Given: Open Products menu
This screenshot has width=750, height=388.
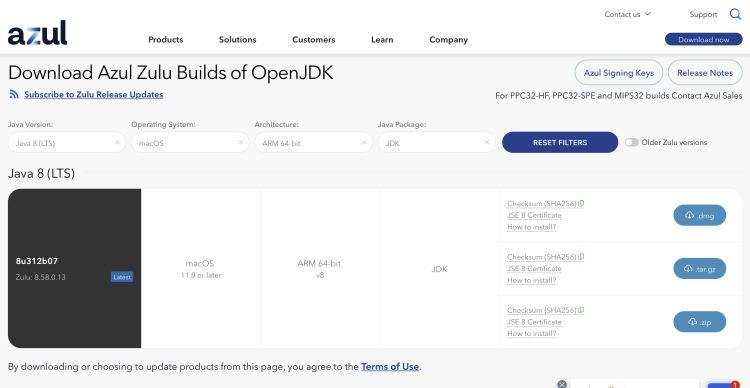Looking at the screenshot, I should coord(165,40).
